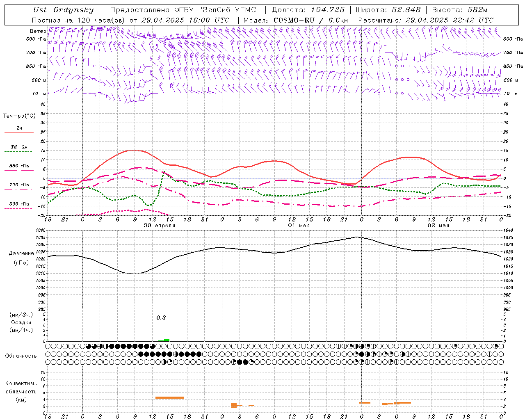Click the station name Ust-Ordynsky
This screenshot has width=525, height=420.
pyautogui.click(x=64, y=10)
